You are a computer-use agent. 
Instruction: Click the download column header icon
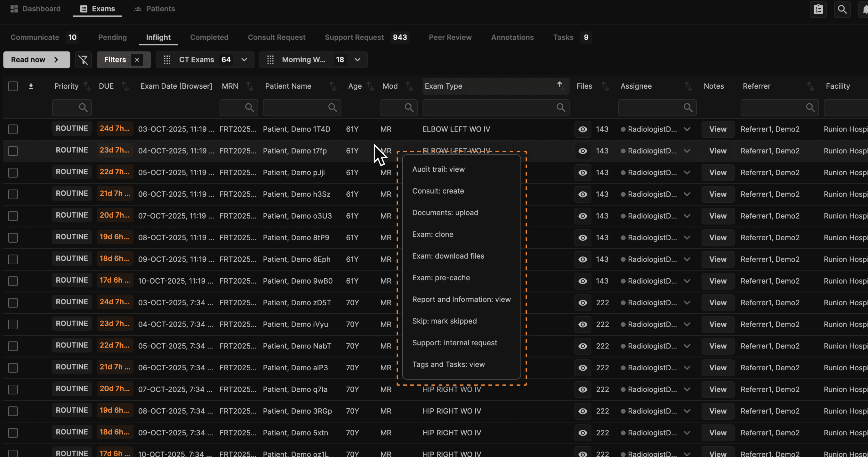tap(31, 86)
